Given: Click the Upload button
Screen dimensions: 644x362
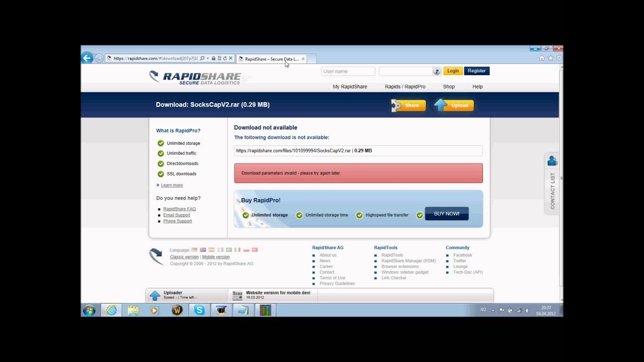Looking at the screenshot, I should pos(454,105).
